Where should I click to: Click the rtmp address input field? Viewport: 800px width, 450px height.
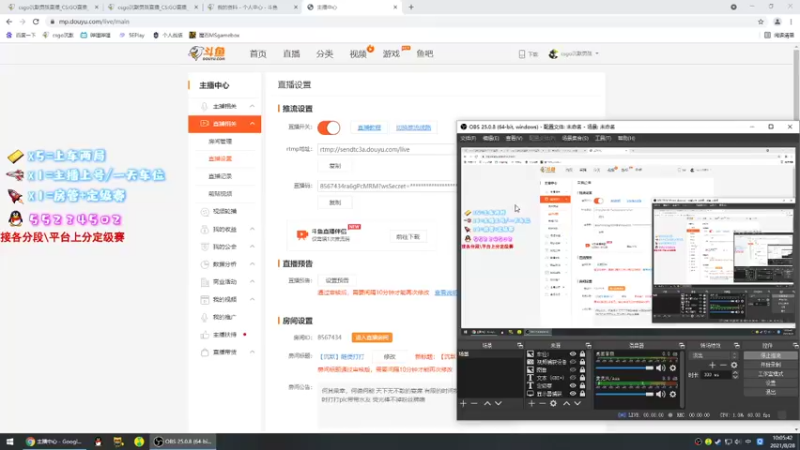tap(386, 149)
